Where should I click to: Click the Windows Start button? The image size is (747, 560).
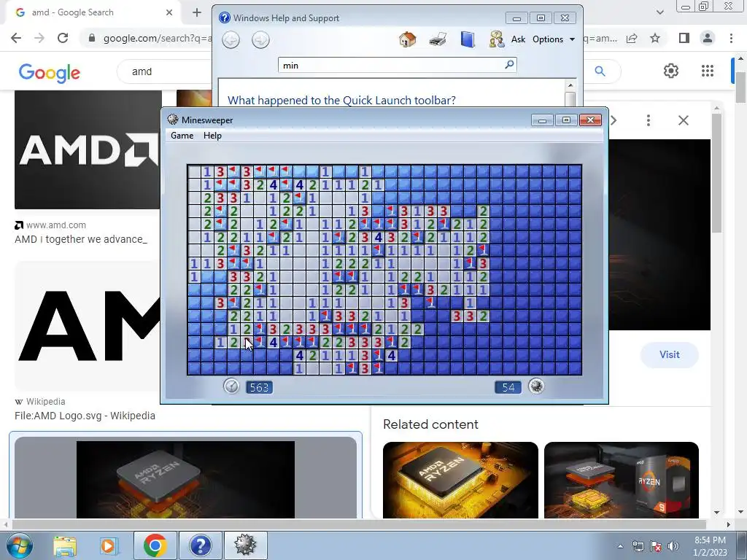(20, 545)
